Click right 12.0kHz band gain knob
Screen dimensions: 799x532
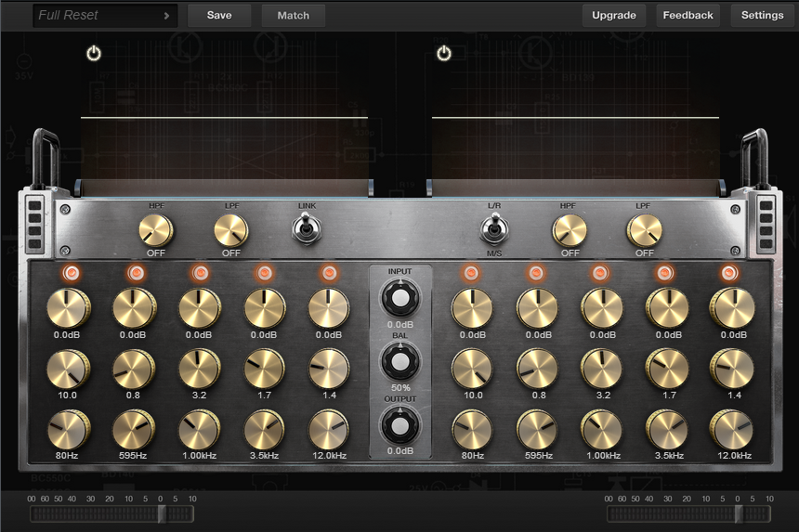point(732,308)
